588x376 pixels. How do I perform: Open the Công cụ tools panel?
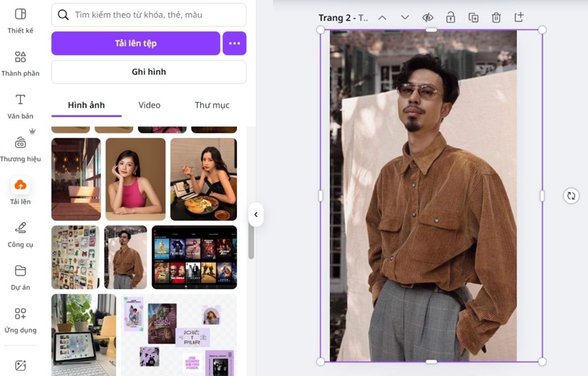click(20, 234)
